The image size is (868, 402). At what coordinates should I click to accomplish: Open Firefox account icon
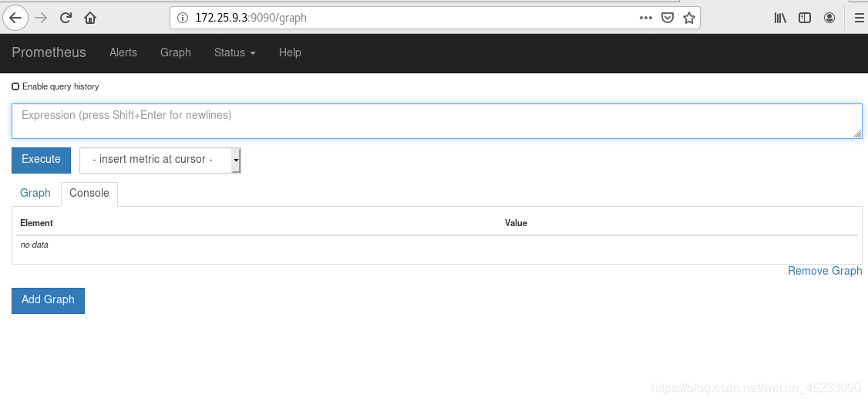point(829,18)
